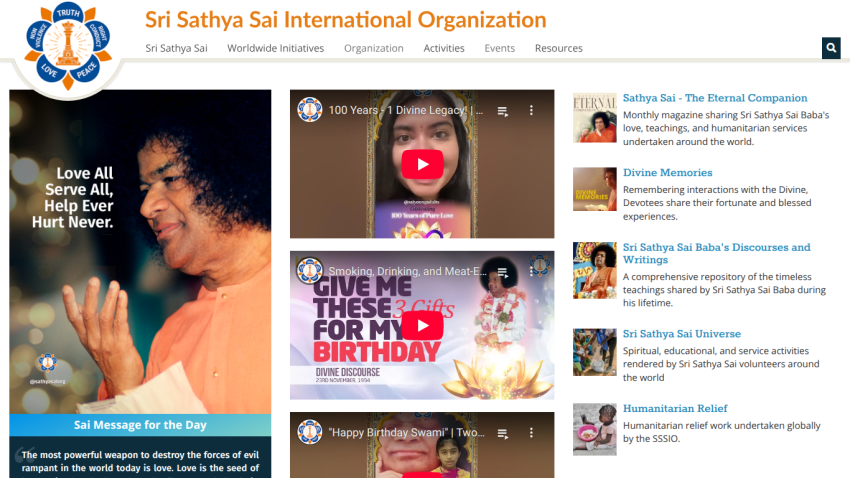Click the search magnifier icon

tap(831, 48)
